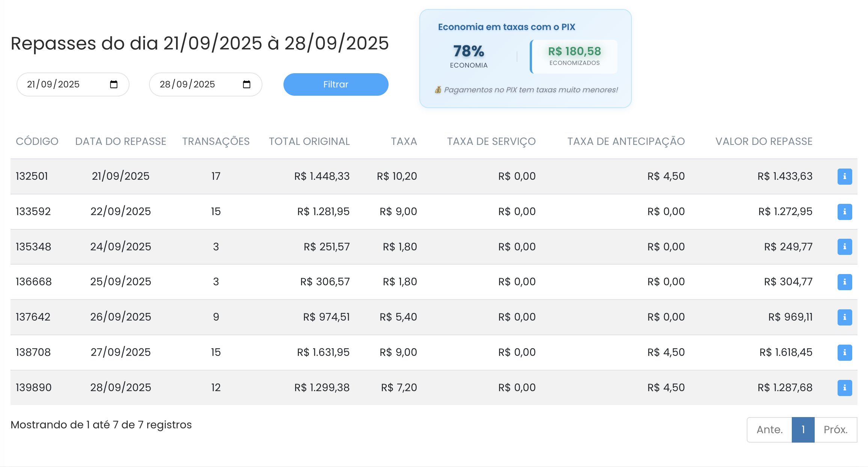This screenshot has height=467, width=868.
Task: Click repasse value R$ 304,77
Action: 788,282
